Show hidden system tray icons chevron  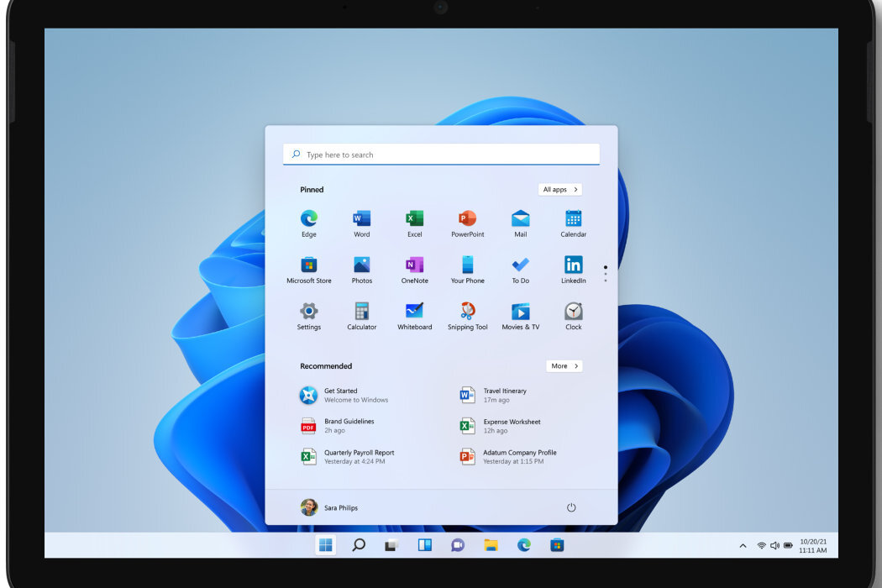click(x=743, y=546)
